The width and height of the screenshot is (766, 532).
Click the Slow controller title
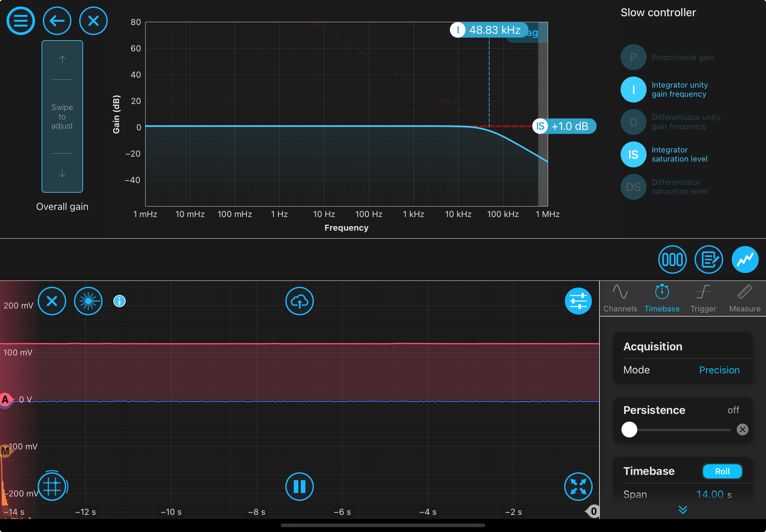(x=658, y=13)
